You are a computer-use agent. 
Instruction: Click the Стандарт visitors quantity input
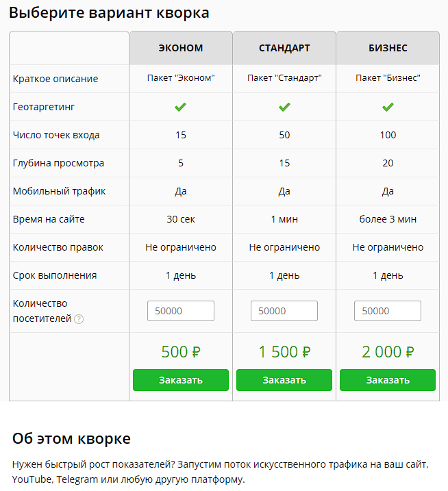pyautogui.click(x=284, y=311)
